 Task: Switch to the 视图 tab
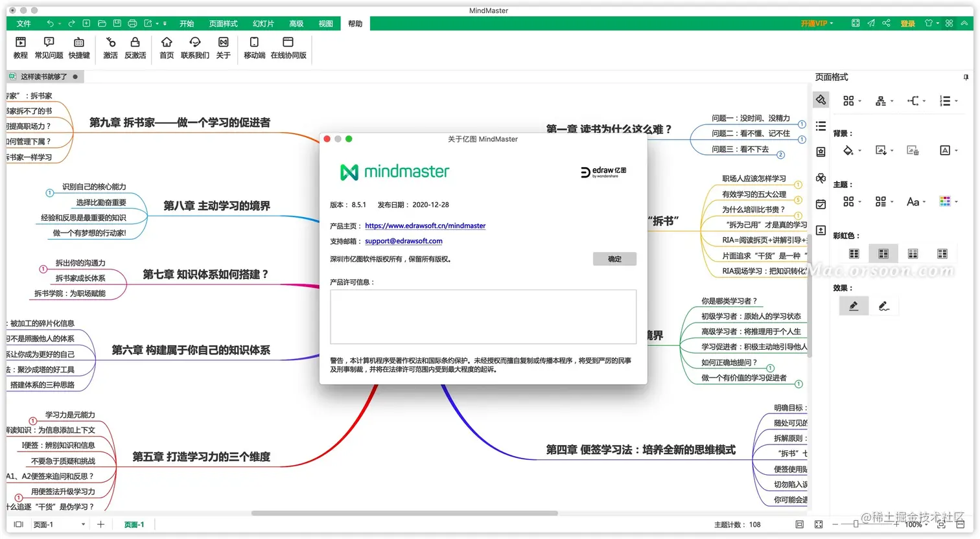click(x=325, y=23)
